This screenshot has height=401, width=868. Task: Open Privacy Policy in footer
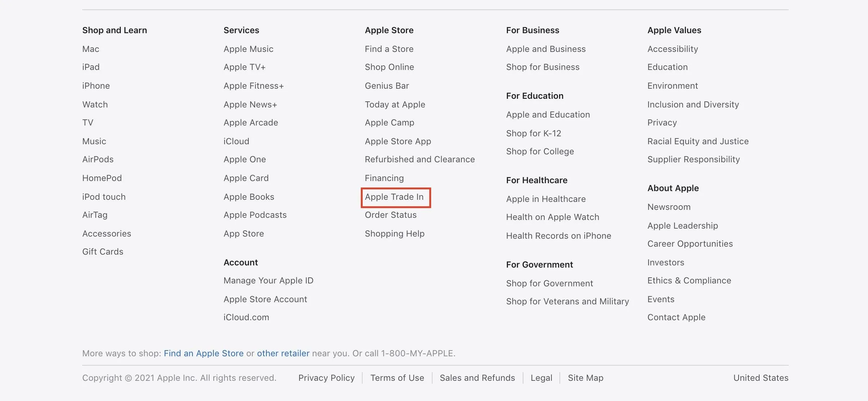pyautogui.click(x=327, y=378)
